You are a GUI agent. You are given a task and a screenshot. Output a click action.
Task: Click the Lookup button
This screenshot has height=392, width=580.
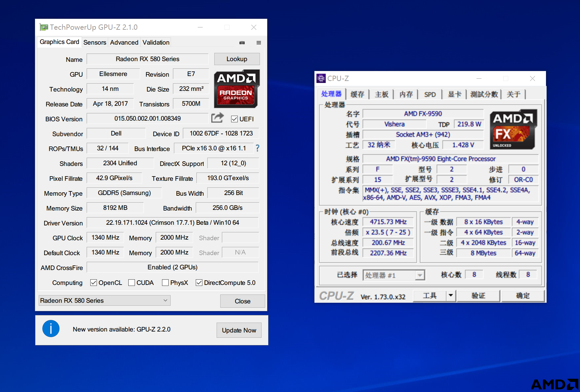(237, 59)
